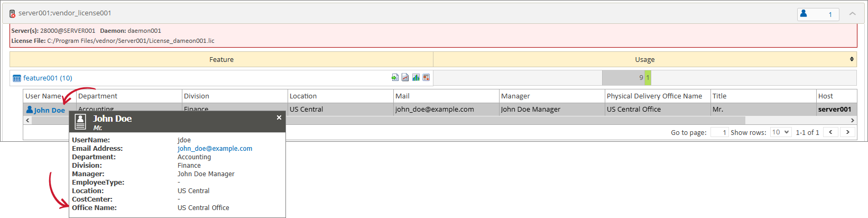Click the Location column header

[x=340, y=96]
